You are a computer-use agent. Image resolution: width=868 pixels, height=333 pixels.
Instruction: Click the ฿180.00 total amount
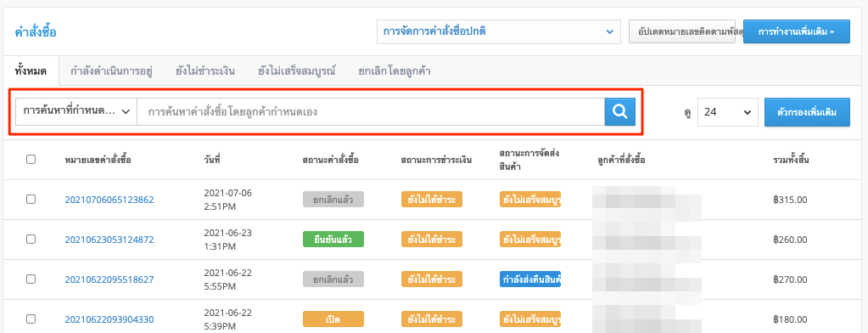click(x=791, y=319)
